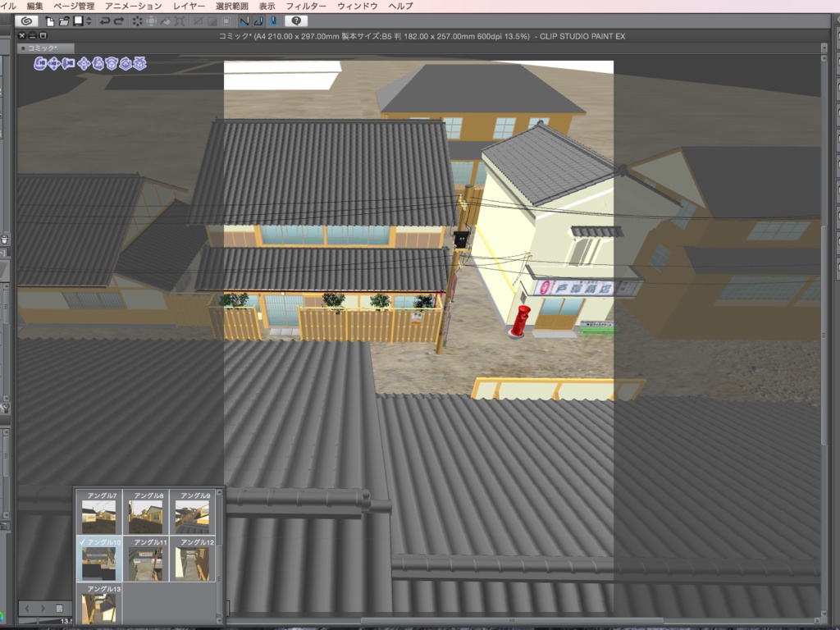Click the previous arrow in the object launcher
Viewport: 840px width, 630px height.
tap(27, 608)
